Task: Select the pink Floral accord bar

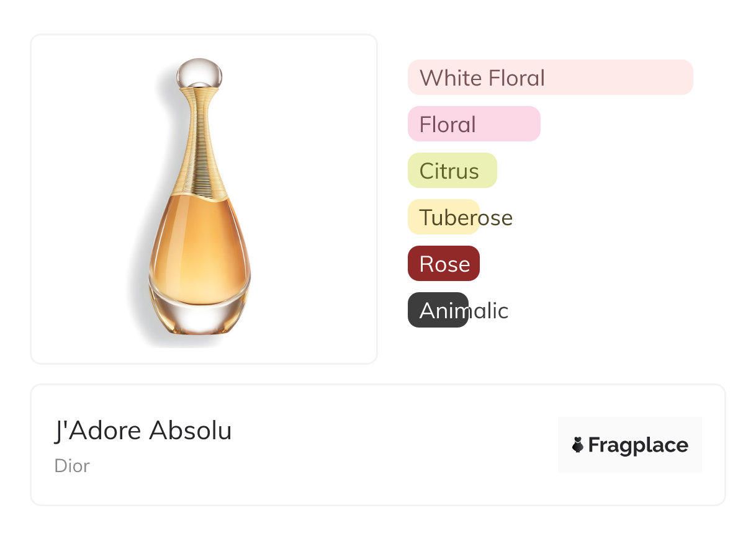Action: tap(474, 124)
